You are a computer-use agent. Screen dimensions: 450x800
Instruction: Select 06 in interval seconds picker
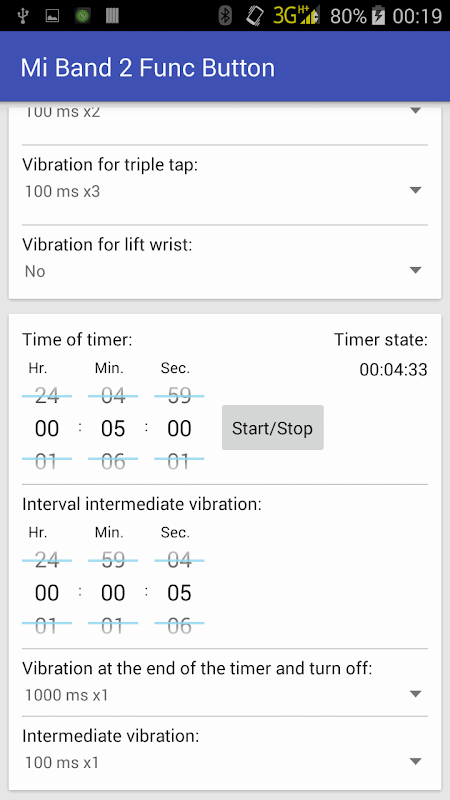click(x=179, y=626)
